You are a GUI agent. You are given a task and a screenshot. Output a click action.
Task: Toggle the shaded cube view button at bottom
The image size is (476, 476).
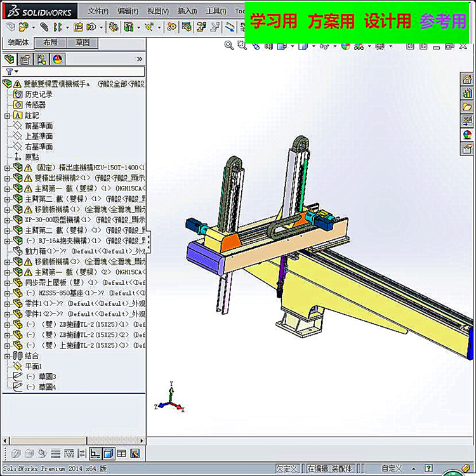[x=109, y=454]
